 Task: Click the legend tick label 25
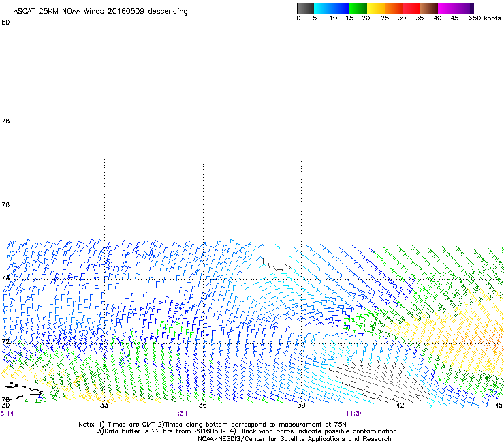385,18
